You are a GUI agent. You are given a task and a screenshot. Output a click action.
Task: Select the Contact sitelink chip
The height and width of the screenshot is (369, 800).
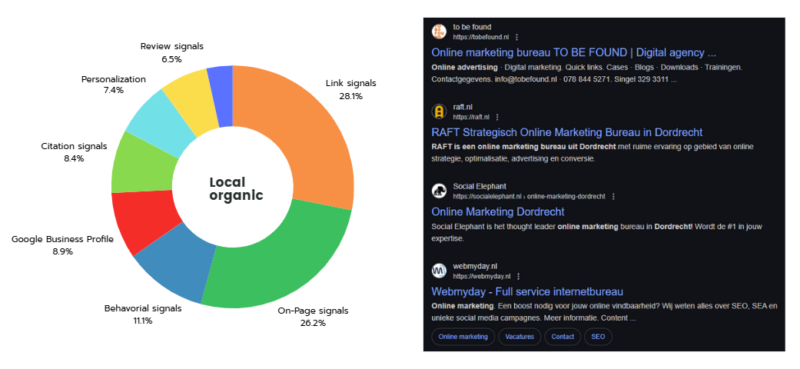(562, 337)
